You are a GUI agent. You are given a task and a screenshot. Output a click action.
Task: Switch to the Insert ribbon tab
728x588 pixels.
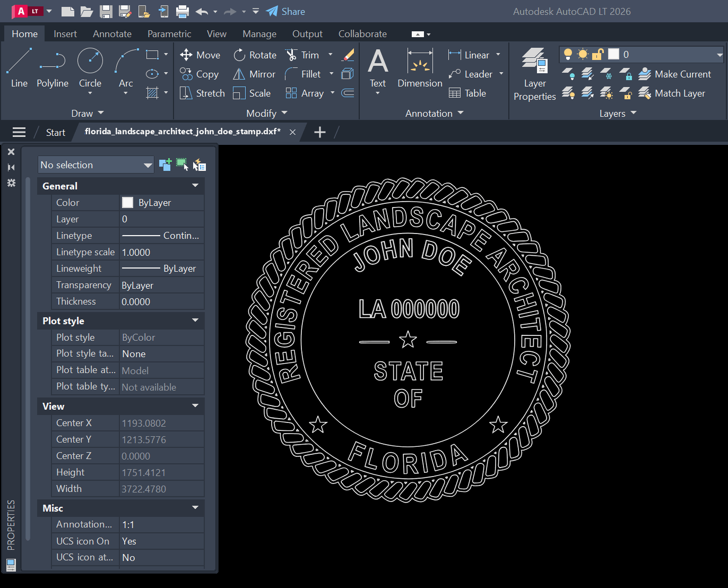tap(65, 34)
